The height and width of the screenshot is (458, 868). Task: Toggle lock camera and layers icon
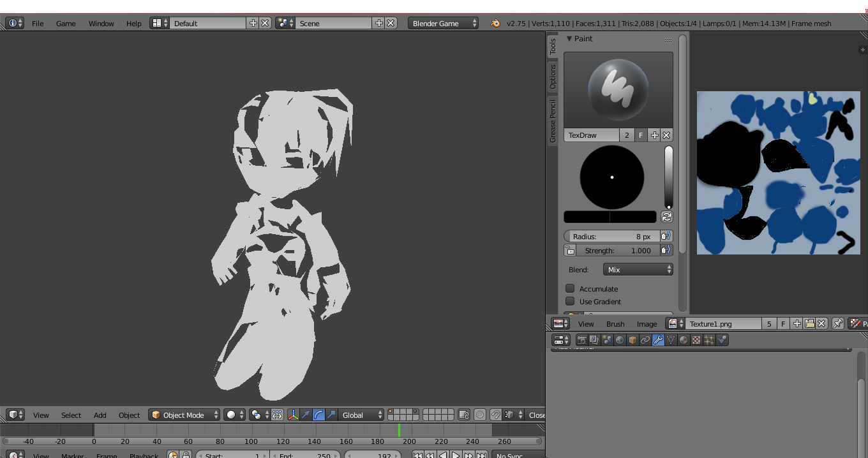coord(464,415)
